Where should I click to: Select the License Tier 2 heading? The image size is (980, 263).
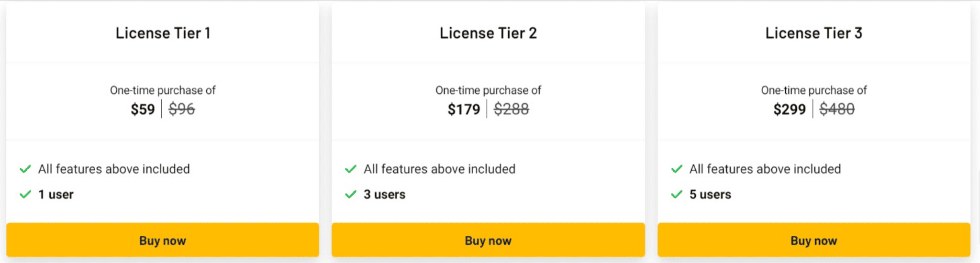click(x=488, y=33)
